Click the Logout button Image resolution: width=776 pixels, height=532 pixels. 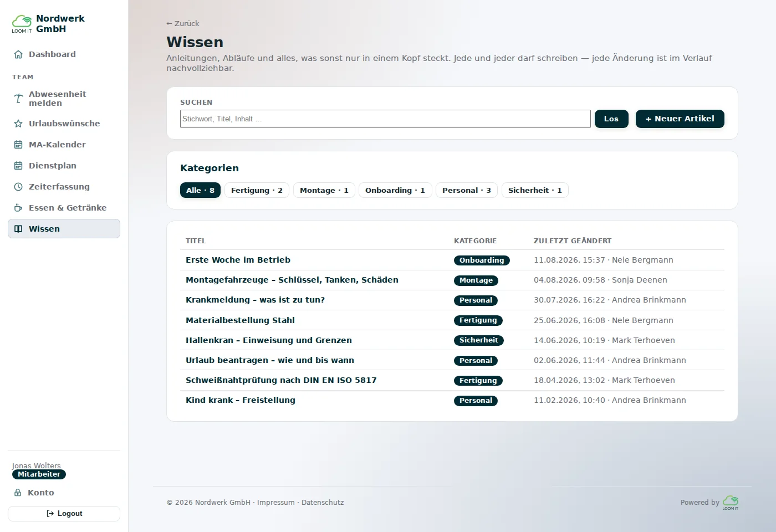click(64, 514)
